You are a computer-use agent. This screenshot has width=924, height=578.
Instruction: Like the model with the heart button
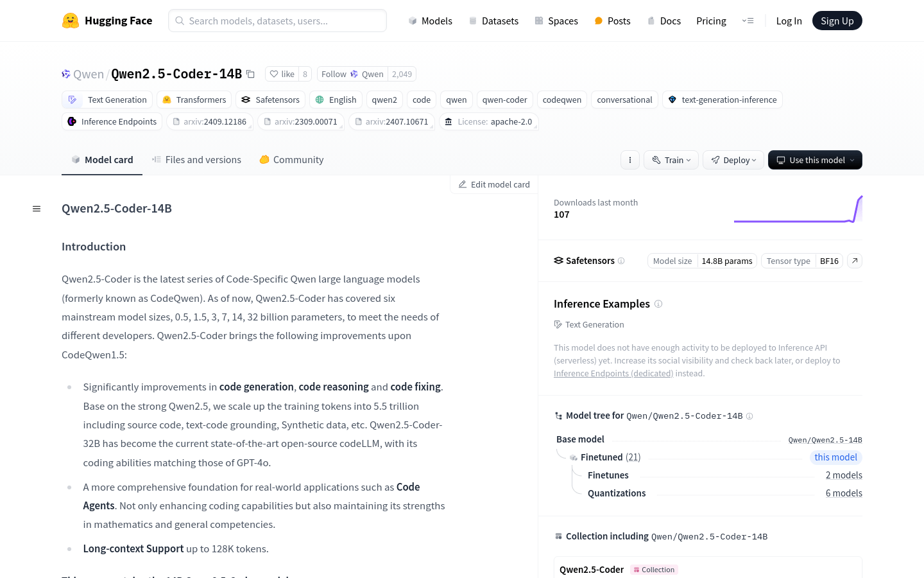tap(282, 74)
